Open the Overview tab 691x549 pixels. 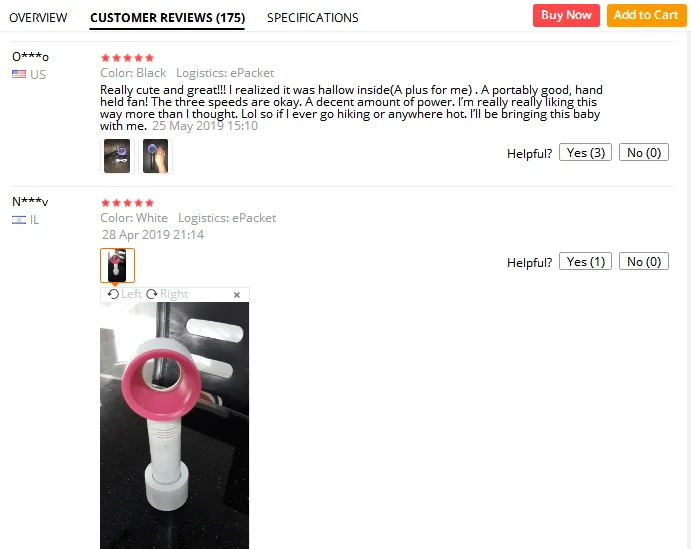[38, 18]
